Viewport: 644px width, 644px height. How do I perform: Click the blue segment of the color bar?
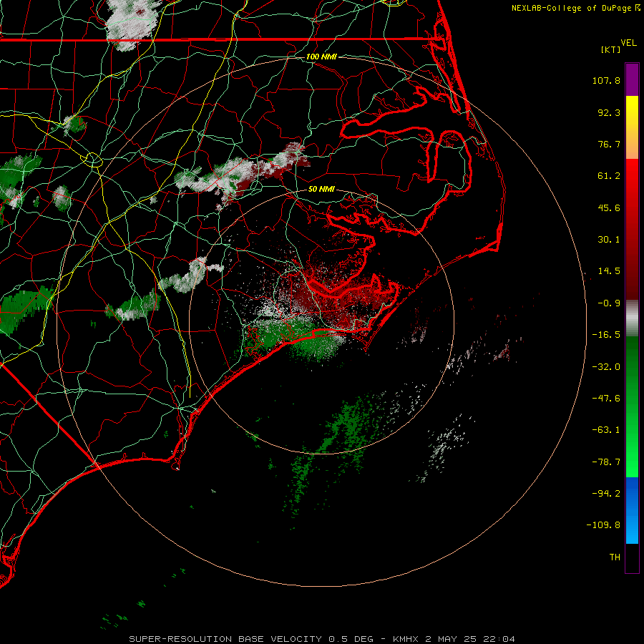(632, 510)
